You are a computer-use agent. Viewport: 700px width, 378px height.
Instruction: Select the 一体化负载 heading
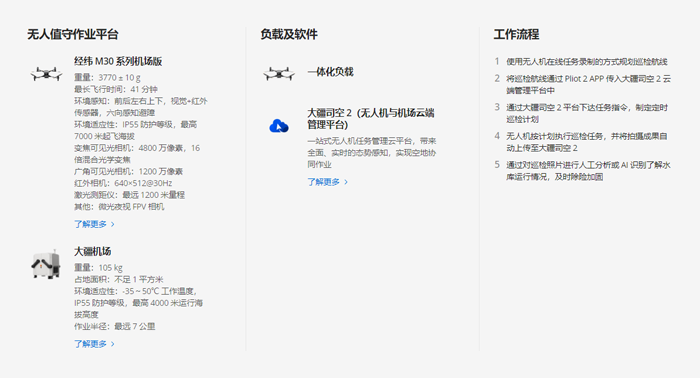click(x=330, y=72)
